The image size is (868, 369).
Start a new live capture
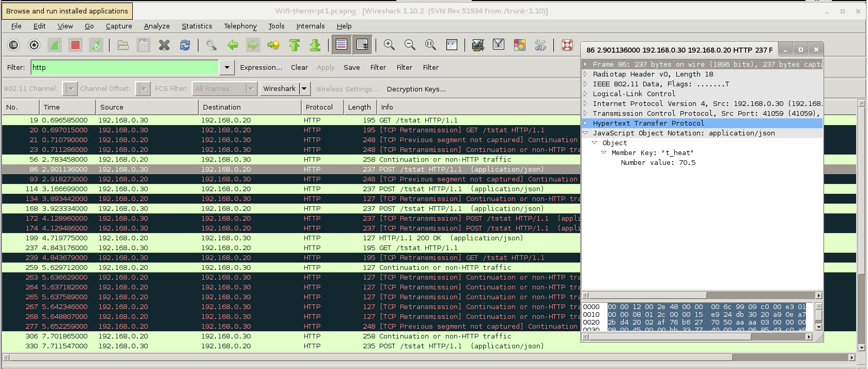[x=55, y=45]
